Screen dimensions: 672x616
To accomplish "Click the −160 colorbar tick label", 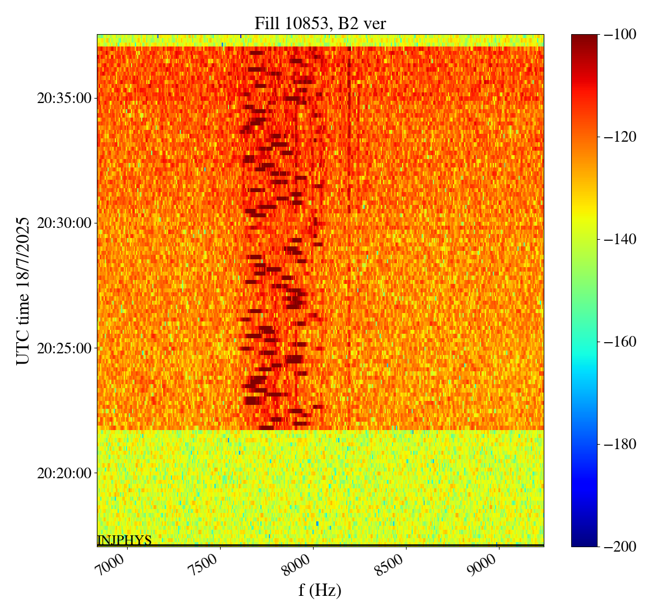I will click(x=620, y=342).
